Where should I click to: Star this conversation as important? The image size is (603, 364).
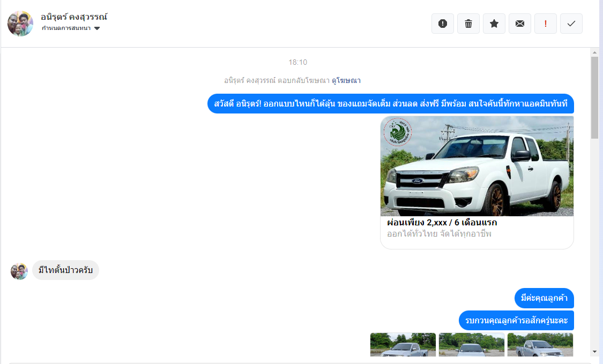pos(494,24)
